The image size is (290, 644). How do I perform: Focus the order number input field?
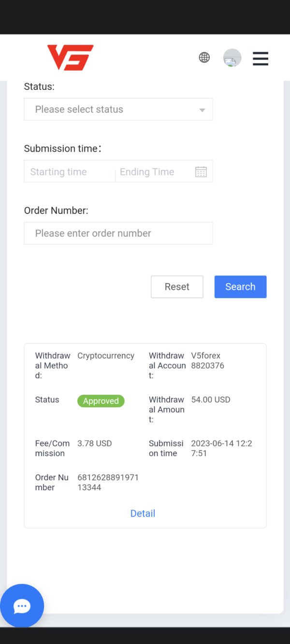pos(118,233)
